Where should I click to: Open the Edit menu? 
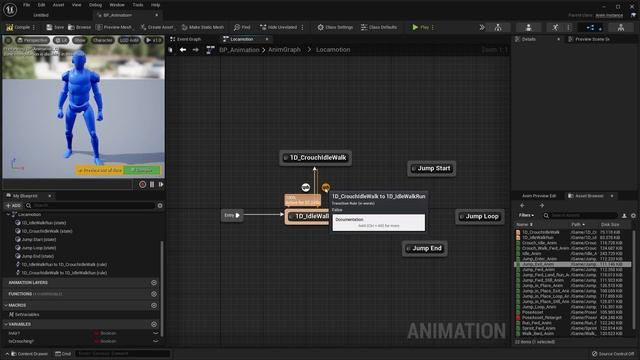[41, 5]
